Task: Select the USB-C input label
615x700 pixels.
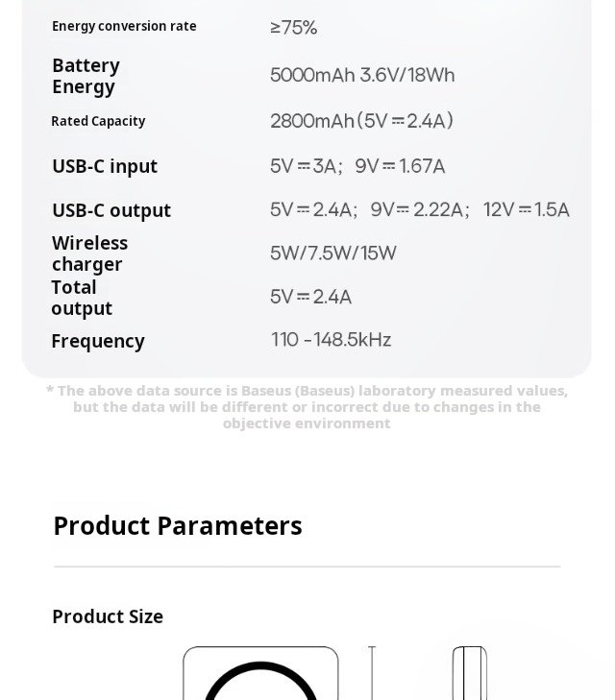Action: tap(105, 166)
